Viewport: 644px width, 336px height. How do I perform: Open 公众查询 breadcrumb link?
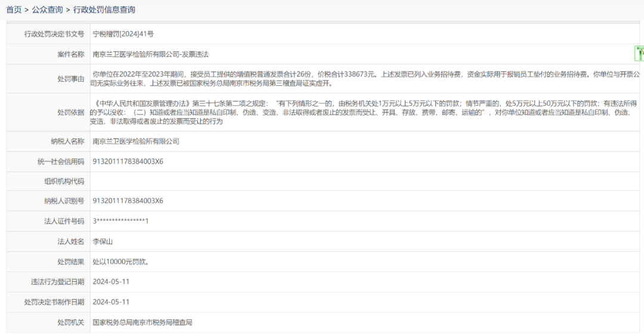47,10
